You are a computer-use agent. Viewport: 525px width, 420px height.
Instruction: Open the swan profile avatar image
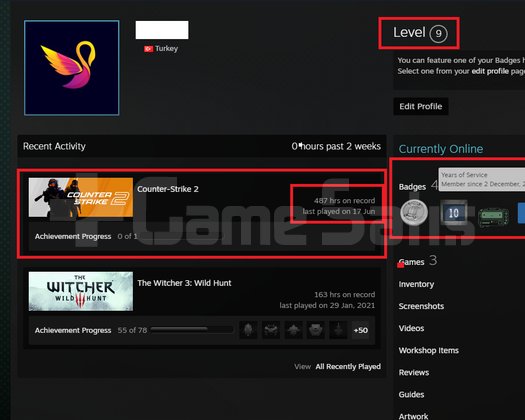point(72,68)
